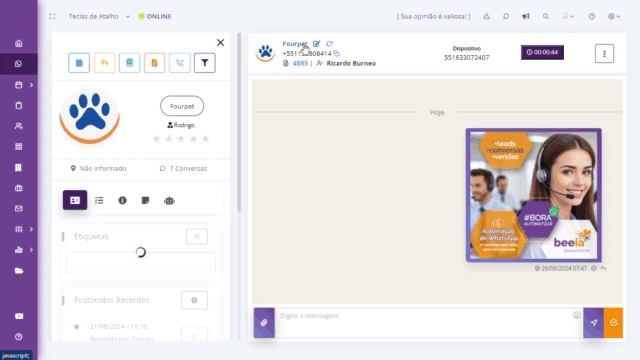Click the Etiquetas tags input field
The image size is (640, 360).
(141, 262)
